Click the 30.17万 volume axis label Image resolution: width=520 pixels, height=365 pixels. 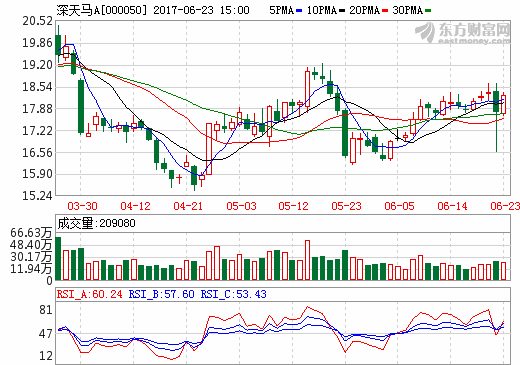click(x=31, y=257)
